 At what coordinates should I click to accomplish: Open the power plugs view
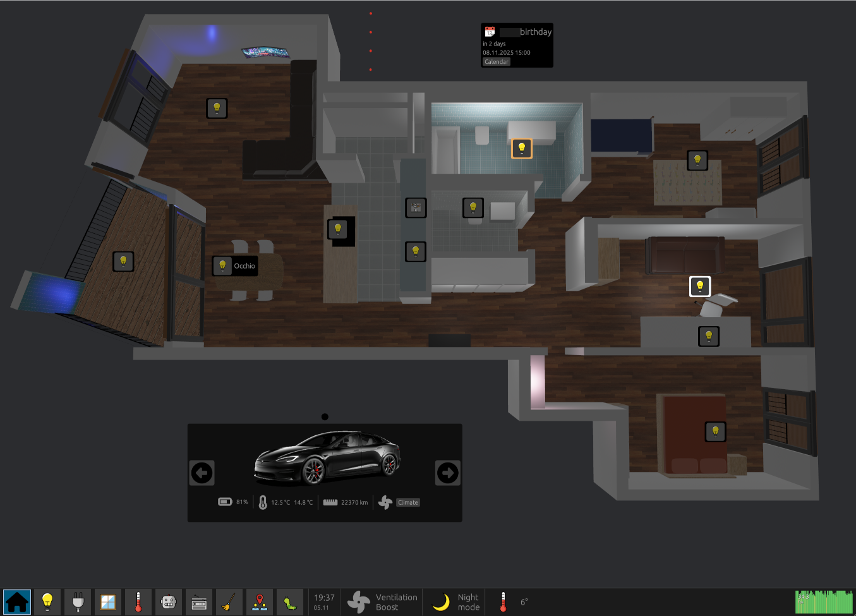[x=78, y=601]
